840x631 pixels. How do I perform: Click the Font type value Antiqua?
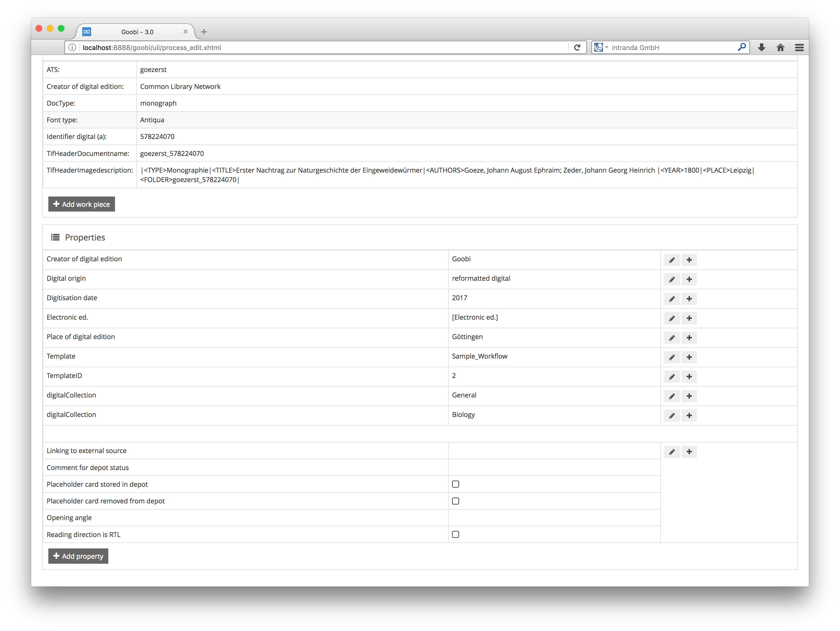pos(152,120)
